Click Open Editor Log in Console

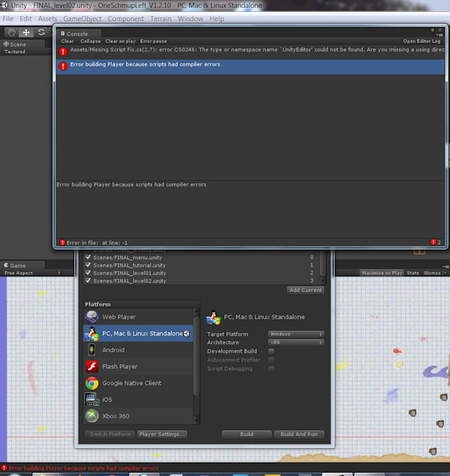[x=422, y=41]
